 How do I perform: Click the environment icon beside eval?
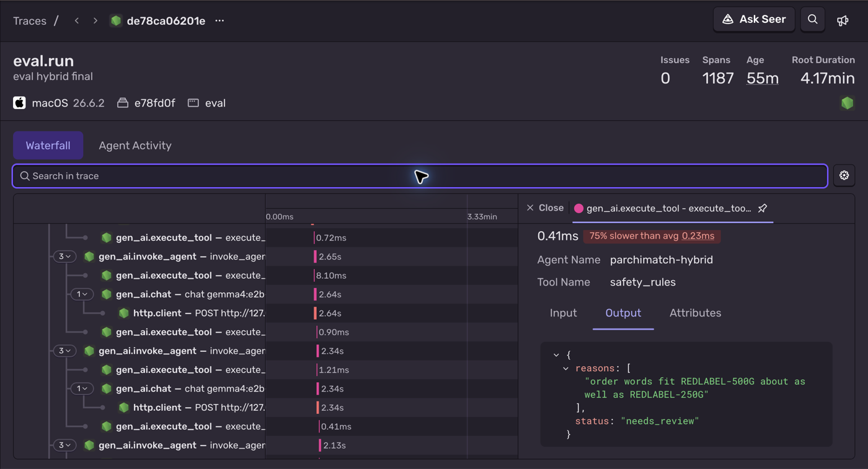pos(193,103)
